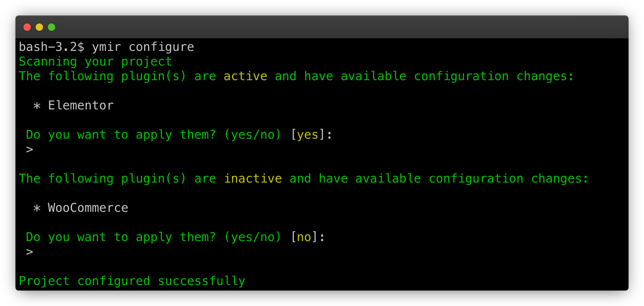Click the red close window button

click(x=27, y=27)
